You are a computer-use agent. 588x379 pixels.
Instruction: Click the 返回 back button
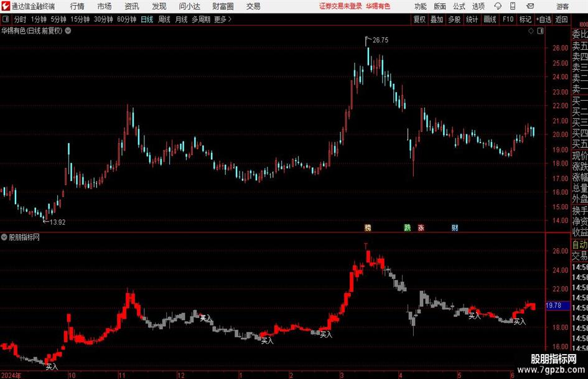pyautogui.click(x=561, y=19)
